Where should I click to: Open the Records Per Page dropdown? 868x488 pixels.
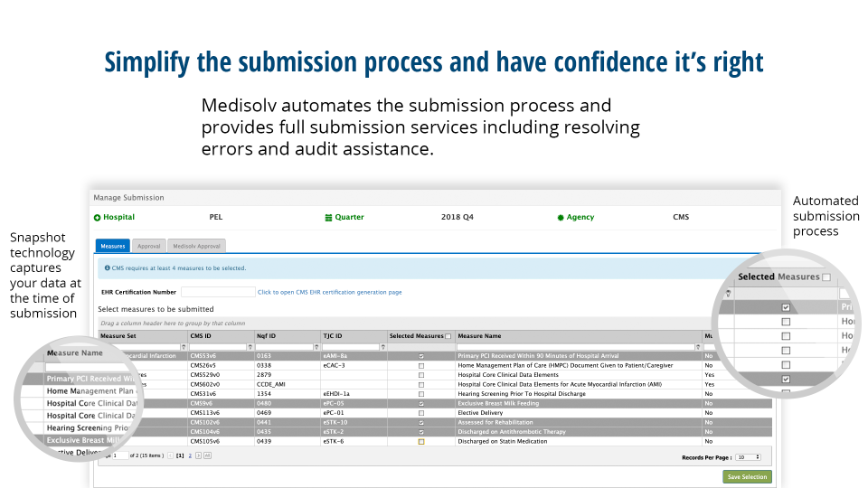pyautogui.click(x=749, y=457)
